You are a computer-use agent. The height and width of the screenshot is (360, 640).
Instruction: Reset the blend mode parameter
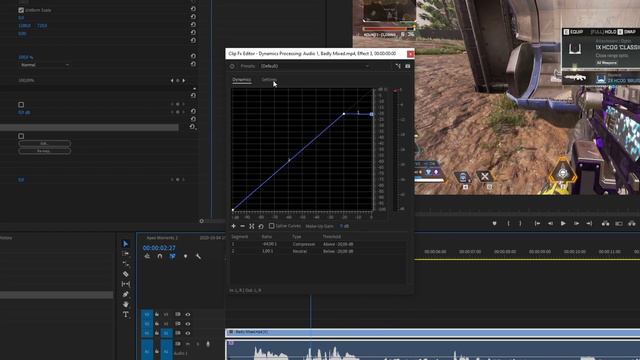[193, 64]
